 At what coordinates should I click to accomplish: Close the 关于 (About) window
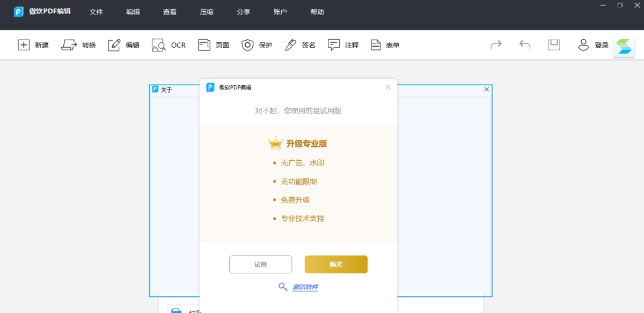(x=487, y=90)
